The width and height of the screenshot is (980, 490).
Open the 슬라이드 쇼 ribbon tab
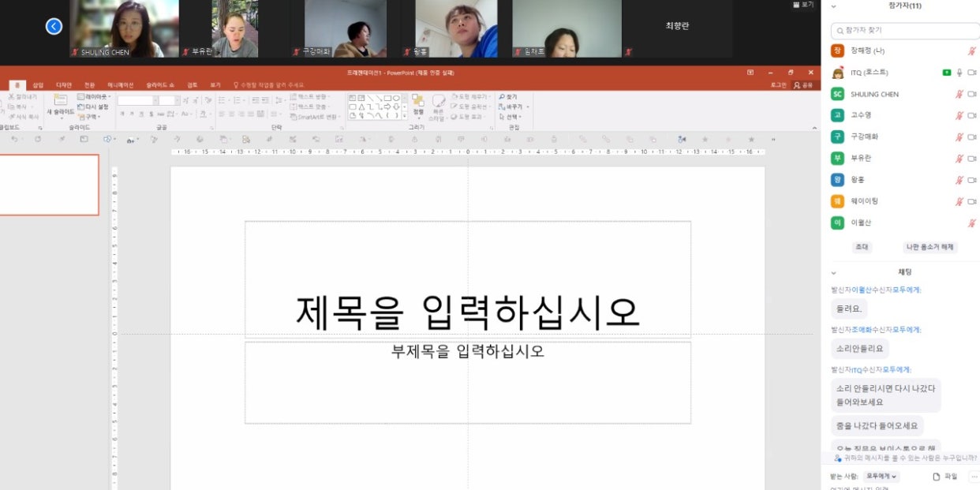160,84
